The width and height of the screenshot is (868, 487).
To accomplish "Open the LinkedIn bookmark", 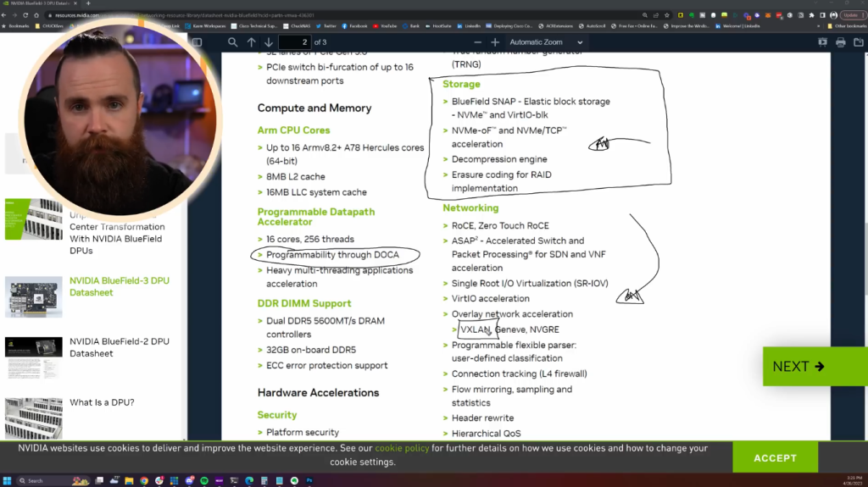I will point(468,26).
